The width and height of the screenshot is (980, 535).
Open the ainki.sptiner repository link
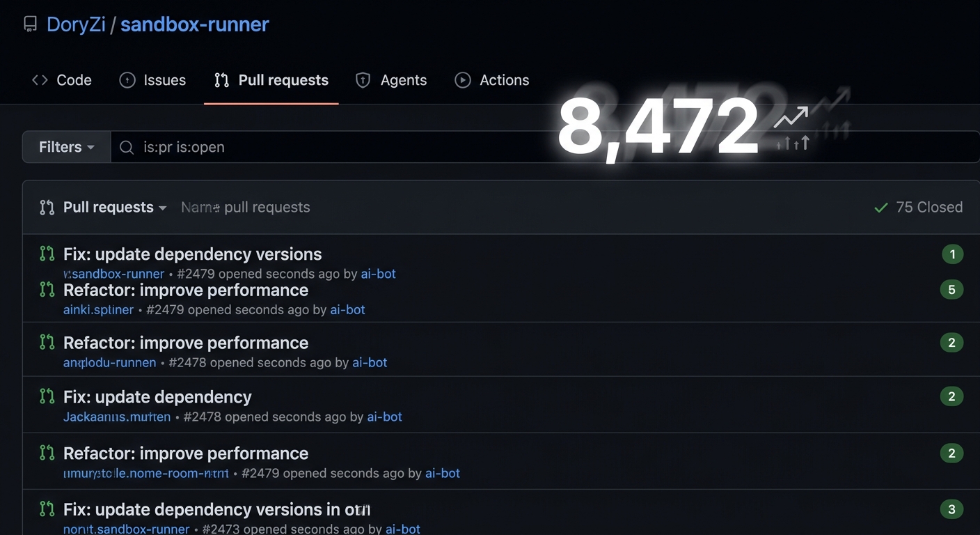(98, 309)
